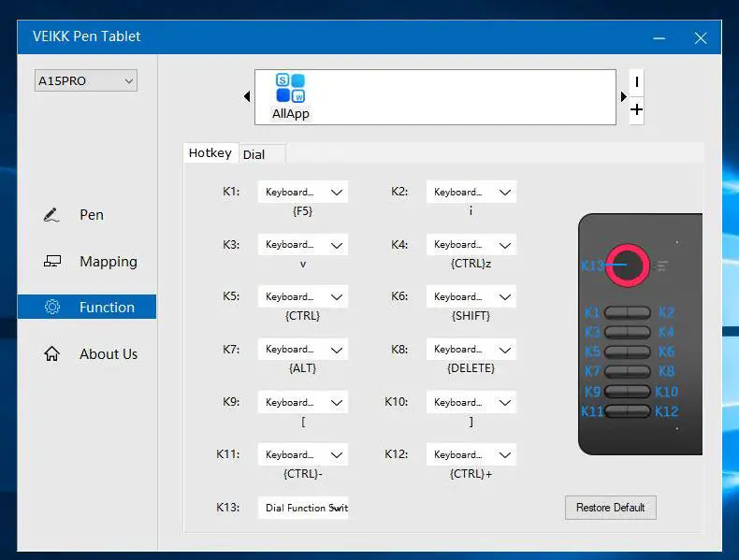The width and height of the screenshot is (739, 560).
Task: Click the About Us home icon
Action: [x=52, y=354]
